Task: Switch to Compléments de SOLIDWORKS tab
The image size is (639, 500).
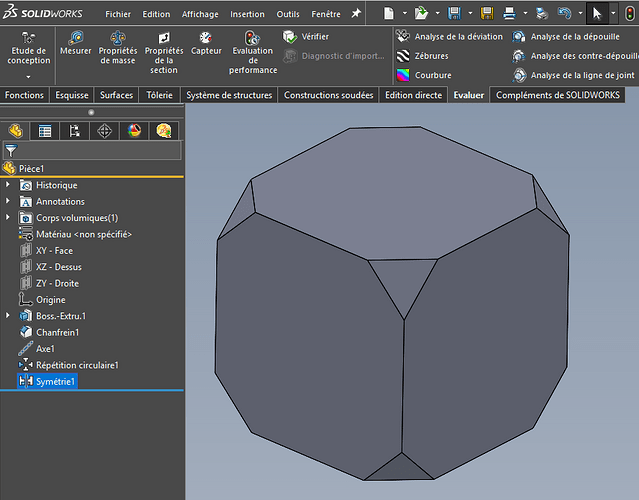Action: tap(557, 95)
